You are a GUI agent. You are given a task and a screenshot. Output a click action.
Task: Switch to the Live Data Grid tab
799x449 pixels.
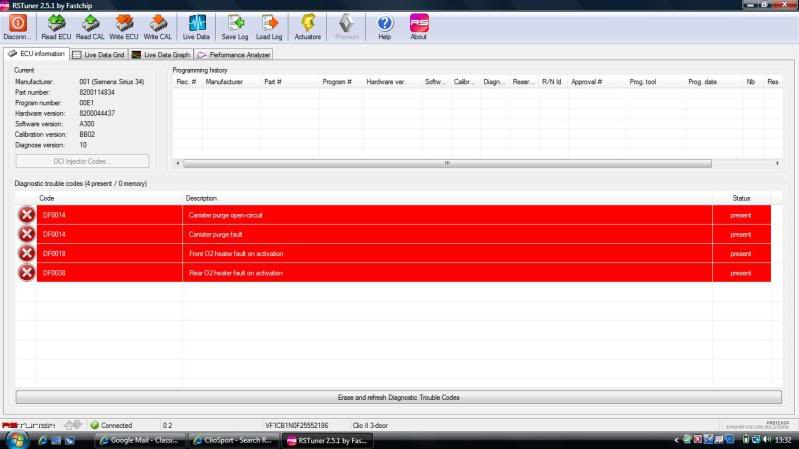click(100, 54)
